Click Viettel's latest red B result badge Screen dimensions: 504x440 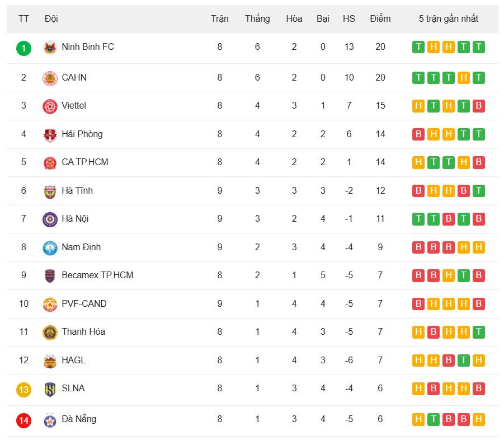point(478,106)
